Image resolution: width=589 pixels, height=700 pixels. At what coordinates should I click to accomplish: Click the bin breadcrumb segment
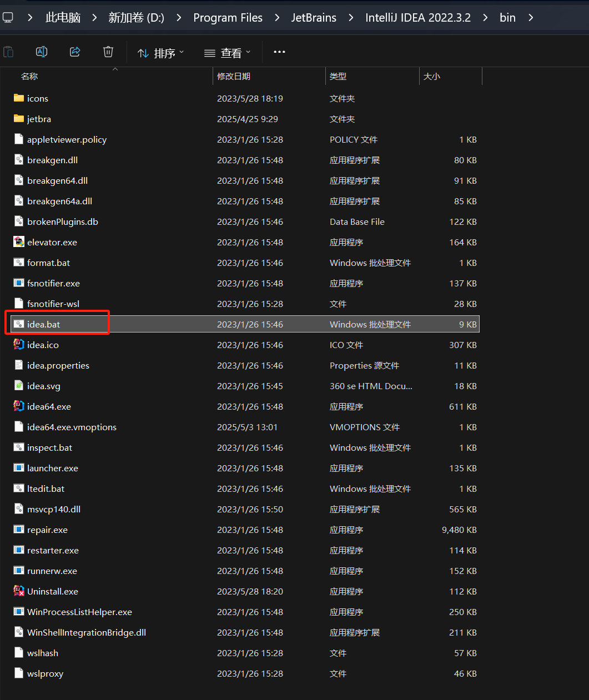pyautogui.click(x=507, y=18)
